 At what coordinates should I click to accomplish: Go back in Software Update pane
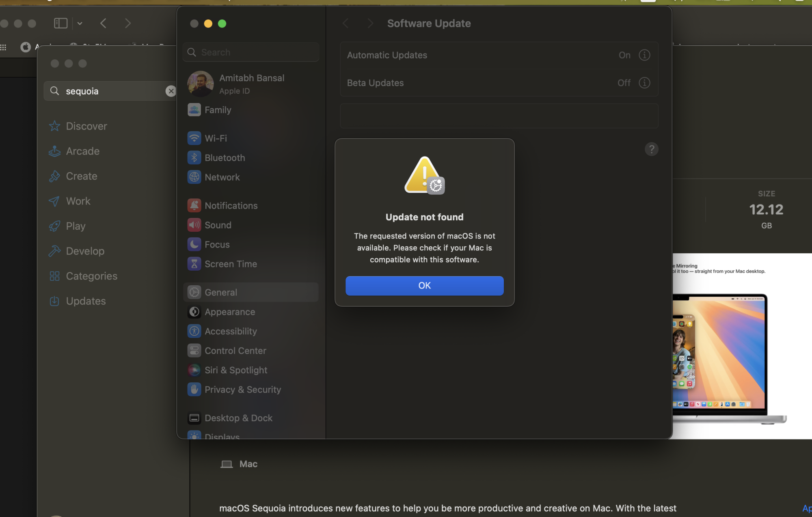346,24
